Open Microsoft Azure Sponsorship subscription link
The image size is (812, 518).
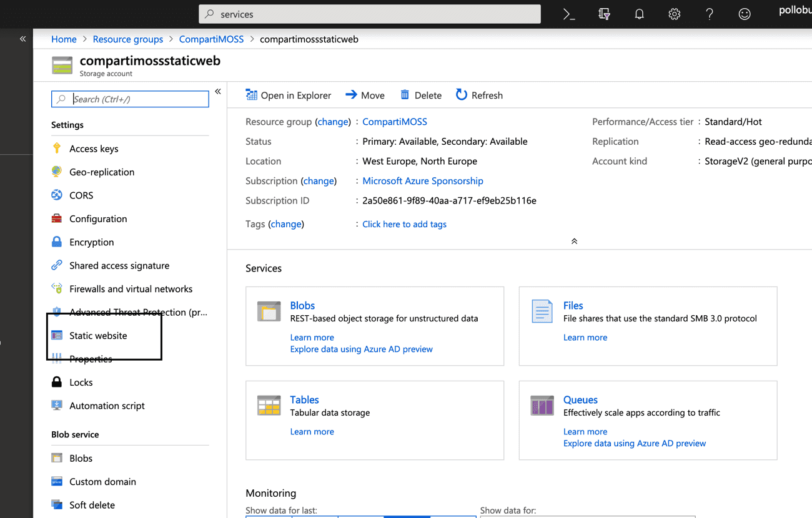[423, 181]
